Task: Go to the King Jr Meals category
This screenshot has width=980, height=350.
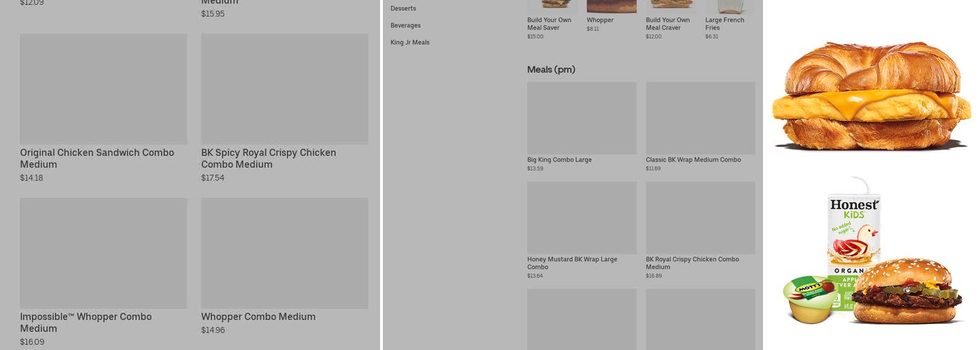Action: 410,43
